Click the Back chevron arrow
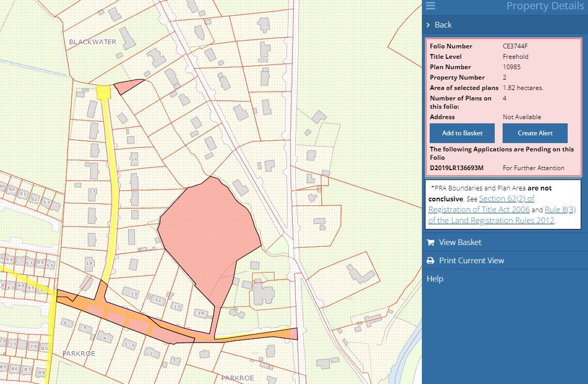Viewport: 588px width, 384px height. coord(428,25)
